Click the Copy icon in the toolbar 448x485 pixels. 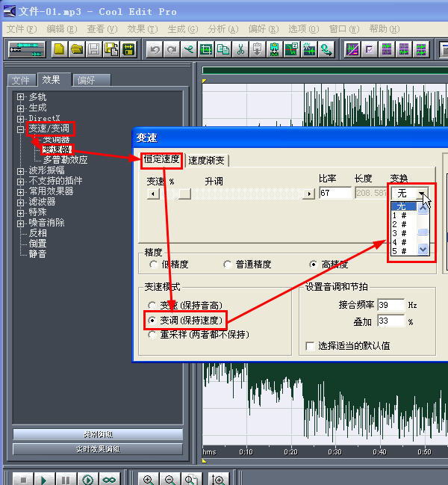tap(223, 49)
